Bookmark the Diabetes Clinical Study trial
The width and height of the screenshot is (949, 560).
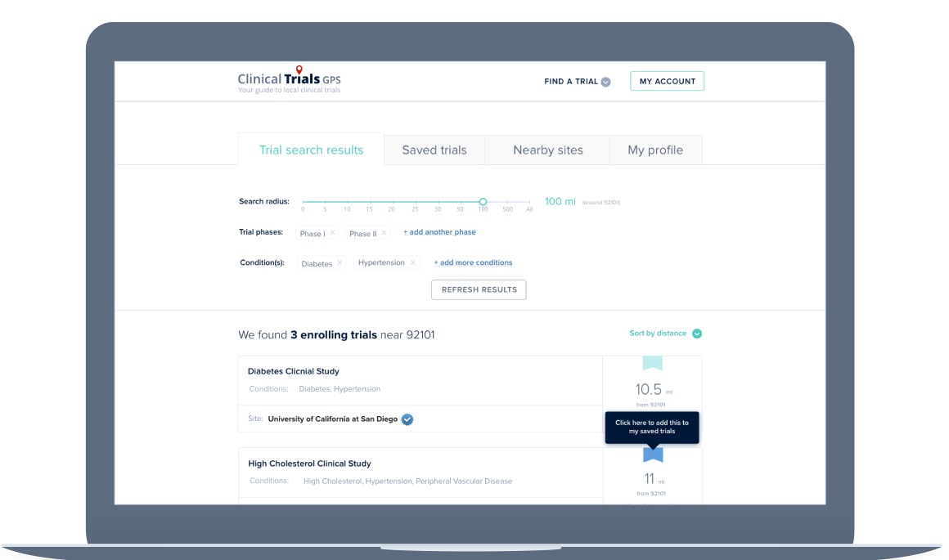click(x=652, y=364)
